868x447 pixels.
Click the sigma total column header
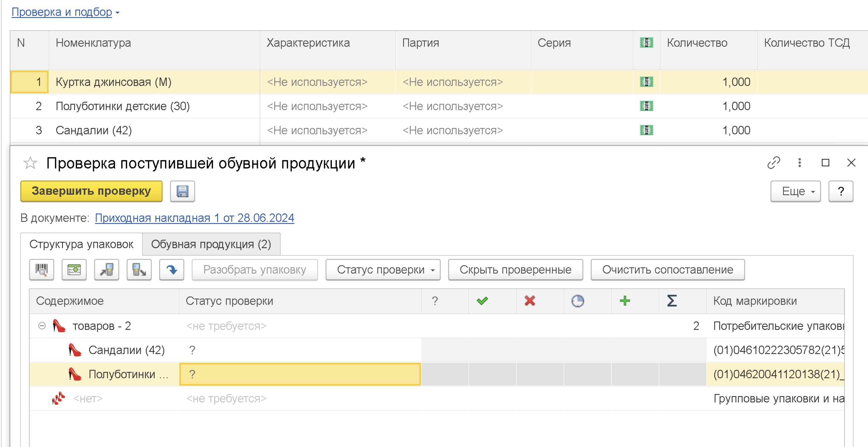672,301
